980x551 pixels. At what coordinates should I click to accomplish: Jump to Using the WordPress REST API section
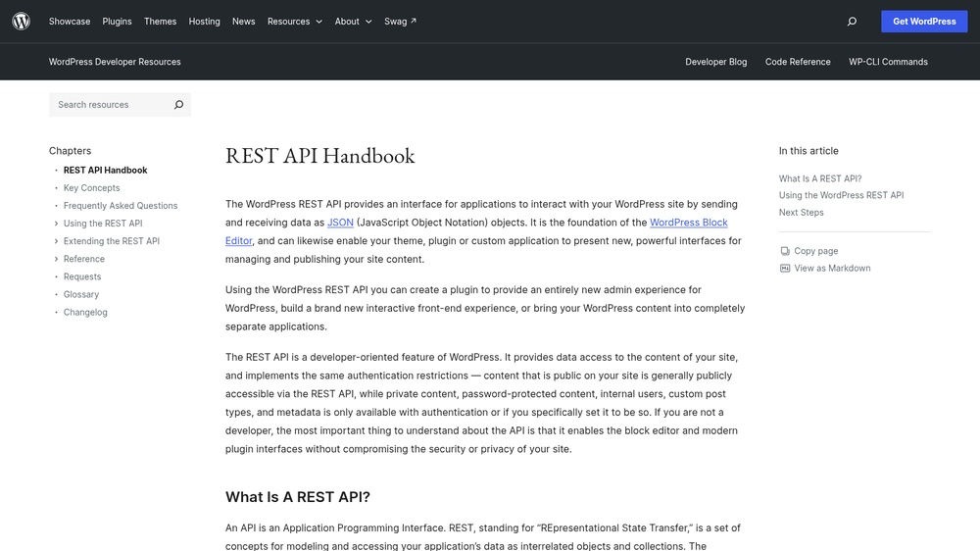[841, 195]
